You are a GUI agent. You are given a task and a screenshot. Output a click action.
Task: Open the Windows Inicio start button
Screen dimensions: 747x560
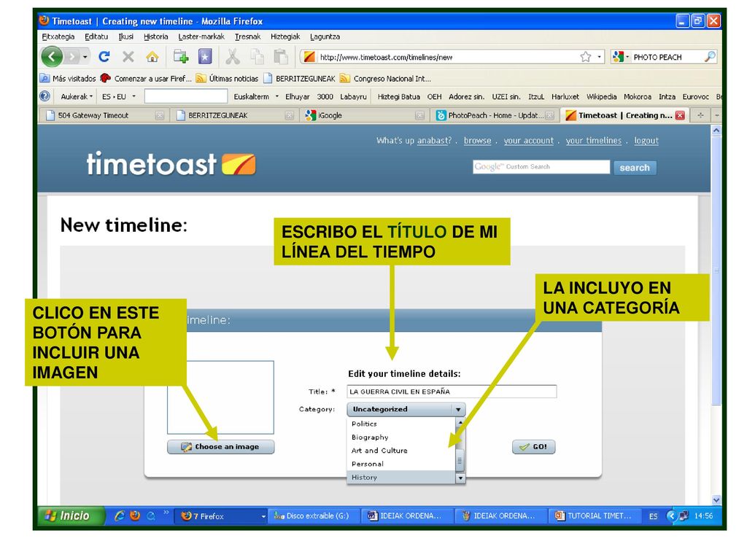71,516
